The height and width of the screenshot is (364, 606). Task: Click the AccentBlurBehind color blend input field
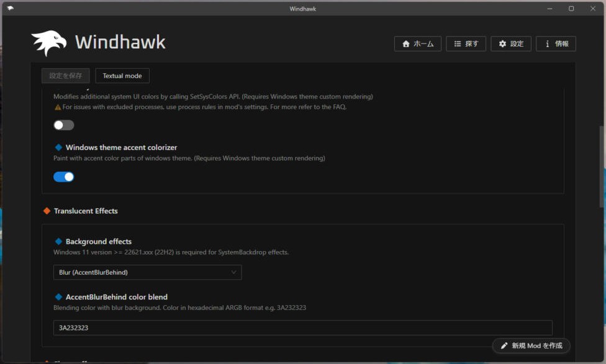pyautogui.click(x=302, y=327)
